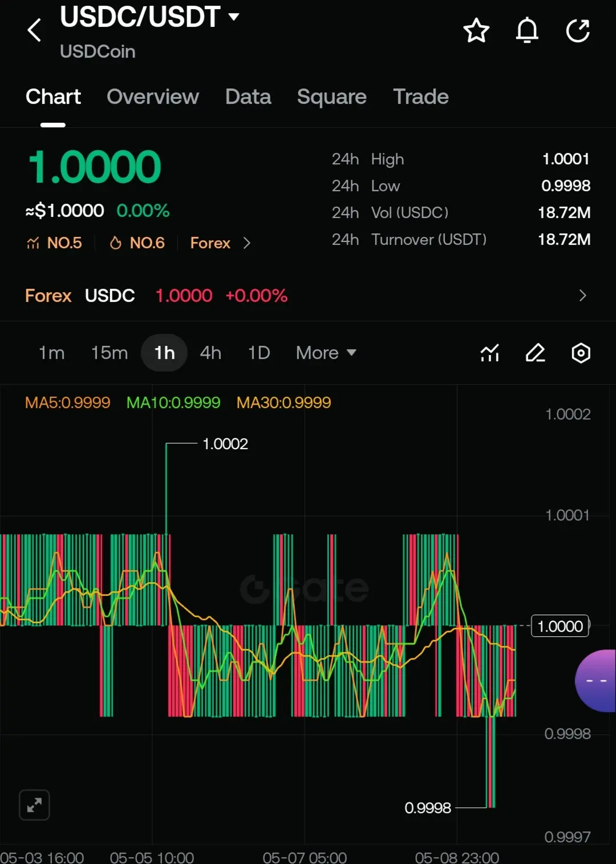Tap the 05-08 23:00 time axis label

(x=457, y=857)
